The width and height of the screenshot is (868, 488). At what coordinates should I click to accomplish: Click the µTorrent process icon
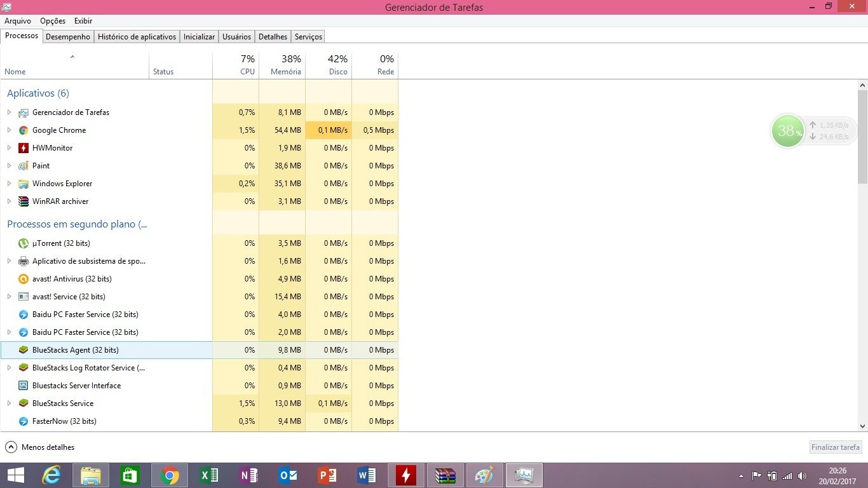click(24, 243)
